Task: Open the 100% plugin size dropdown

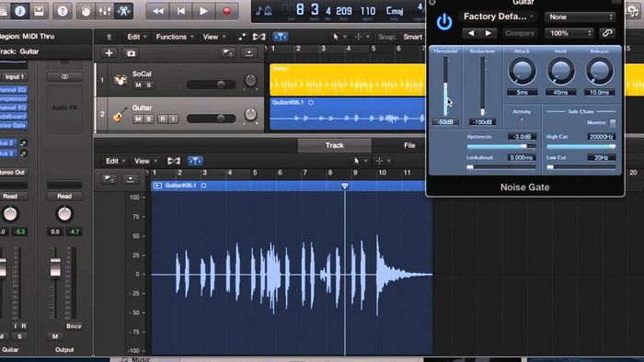Action: pos(569,33)
